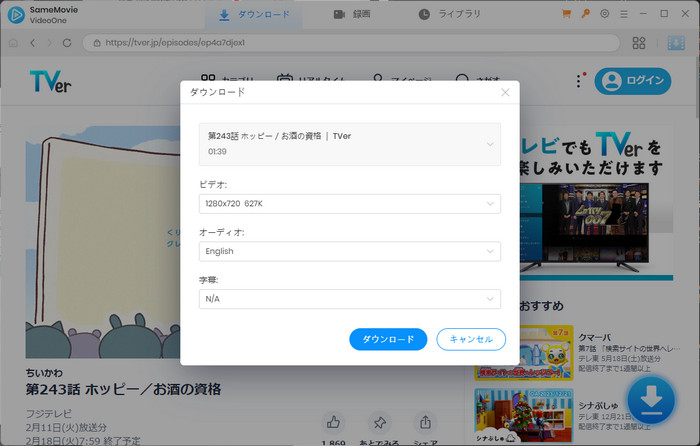The height and width of the screenshot is (446, 700).
Task: Click the クマーバ title text
Action: point(594,338)
